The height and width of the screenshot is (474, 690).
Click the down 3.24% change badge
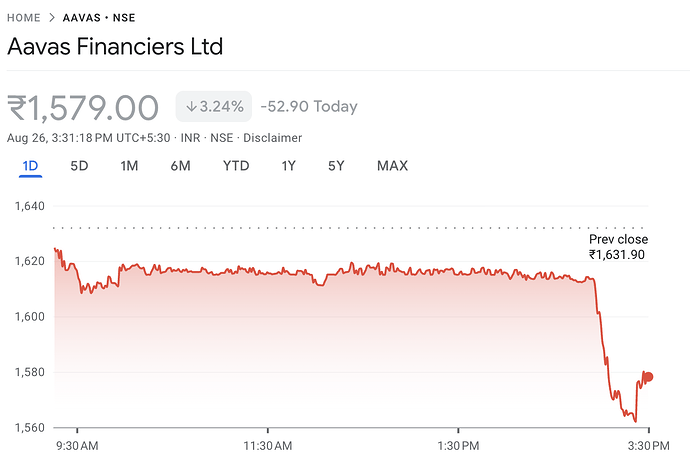[x=213, y=107]
